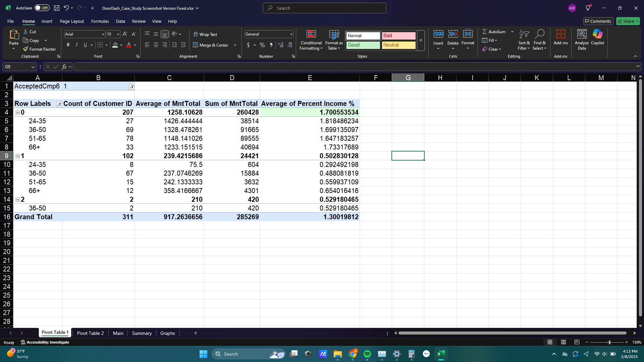This screenshot has width=644, height=362.
Task: Switch to the Pivot Table 2 sheet
Action: [x=90, y=333]
